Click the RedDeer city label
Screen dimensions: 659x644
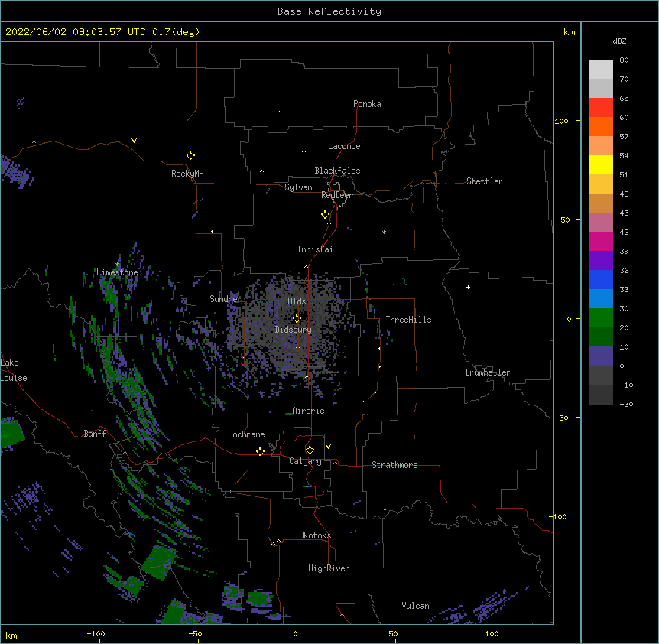(x=336, y=195)
